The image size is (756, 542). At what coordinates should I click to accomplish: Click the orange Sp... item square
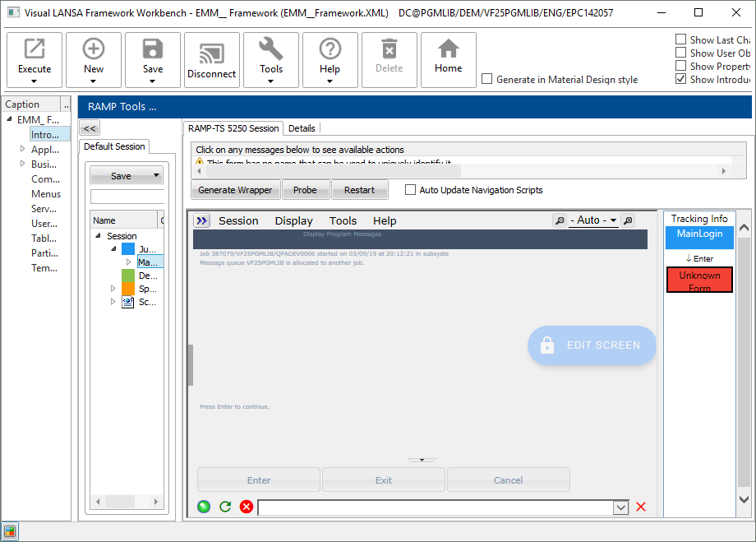(128, 289)
